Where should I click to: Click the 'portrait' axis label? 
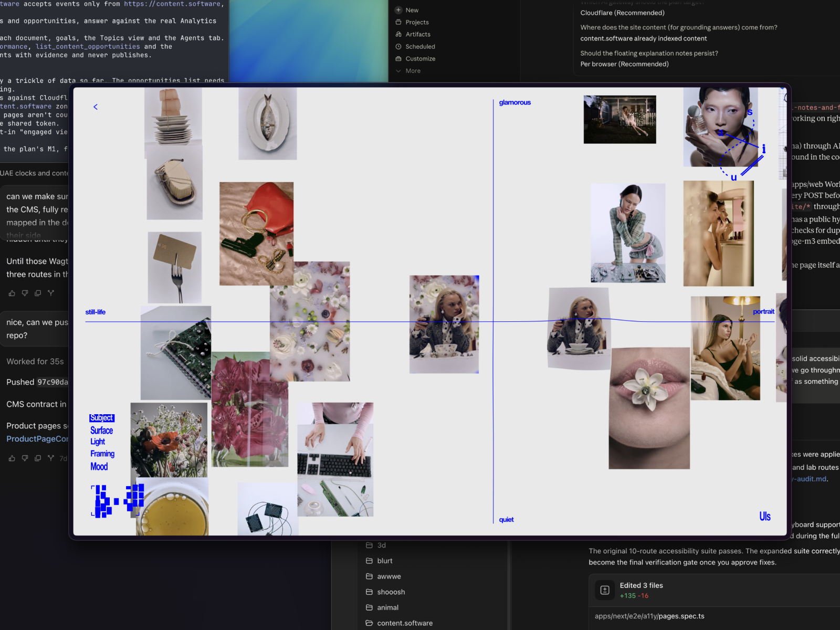click(x=764, y=311)
